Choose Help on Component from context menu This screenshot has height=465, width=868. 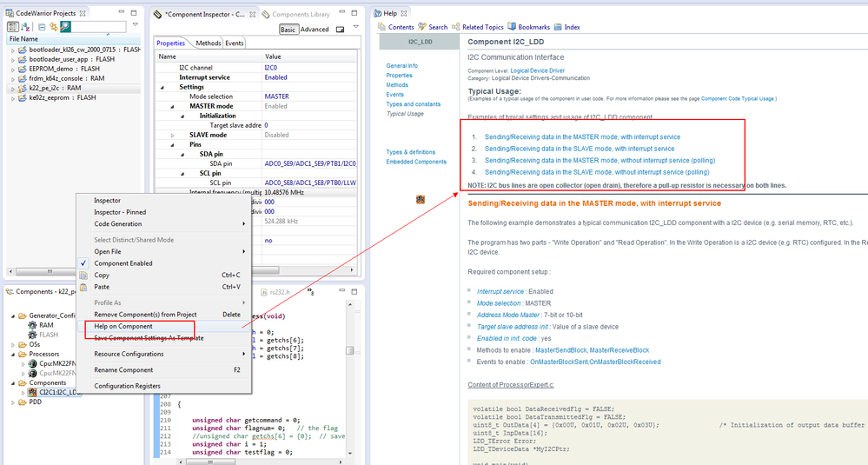click(163, 327)
